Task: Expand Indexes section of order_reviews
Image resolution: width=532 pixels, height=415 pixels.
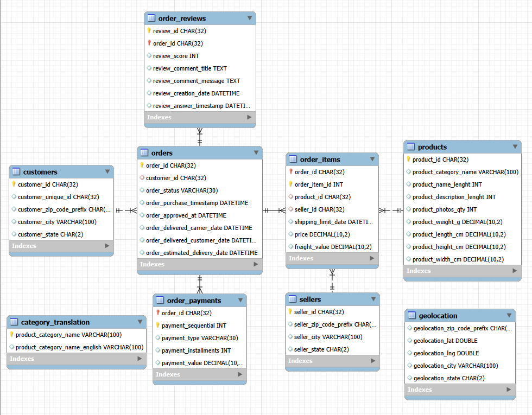Action: [x=249, y=117]
